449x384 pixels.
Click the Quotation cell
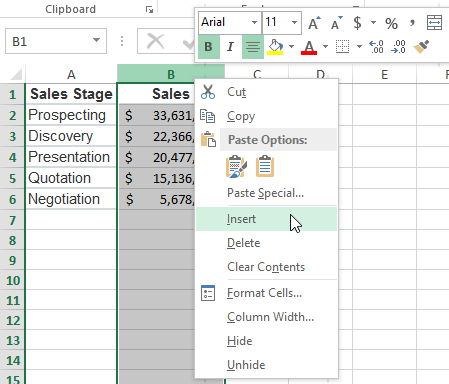tap(71, 178)
